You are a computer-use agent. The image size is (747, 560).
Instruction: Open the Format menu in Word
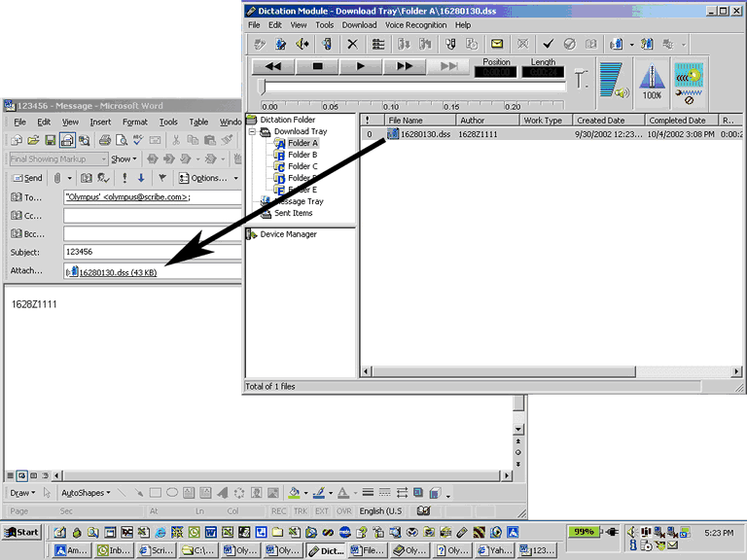pyautogui.click(x=135, y=122)
